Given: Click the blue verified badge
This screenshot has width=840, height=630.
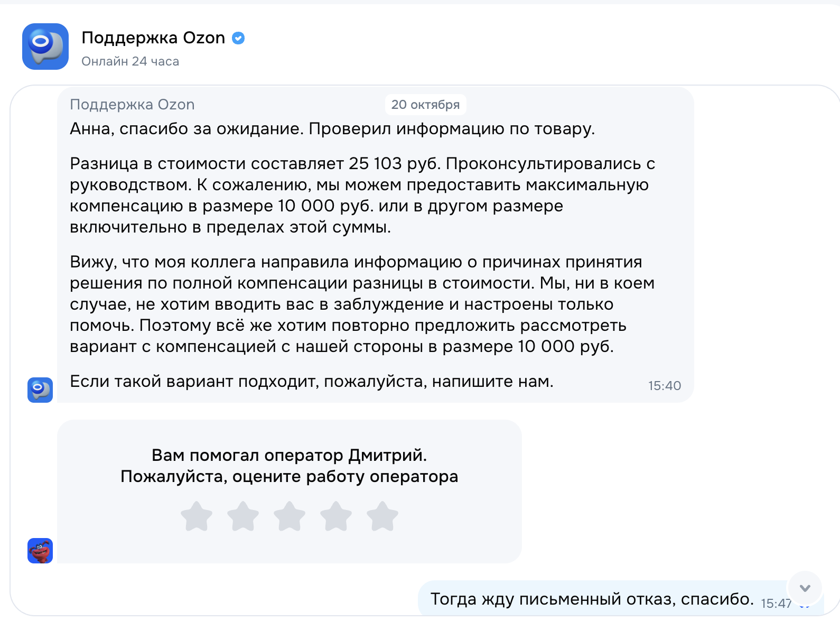Looking at the screenshot, I should 238,38.
